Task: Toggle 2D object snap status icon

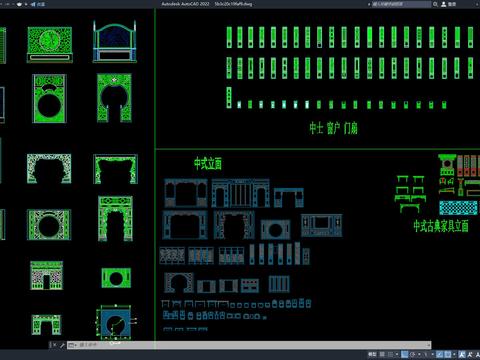Action: pyautogui.click(x=448, y=354)
